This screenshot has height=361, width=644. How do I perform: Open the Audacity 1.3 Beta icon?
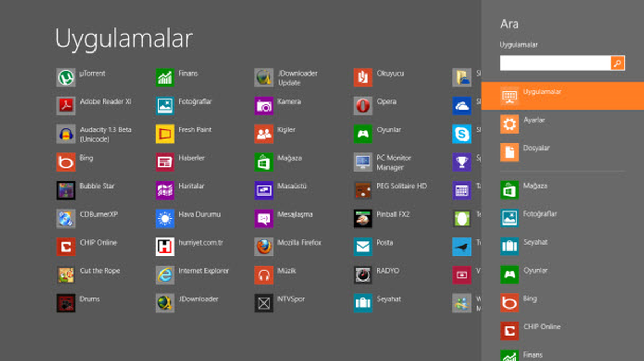(66, 134)
